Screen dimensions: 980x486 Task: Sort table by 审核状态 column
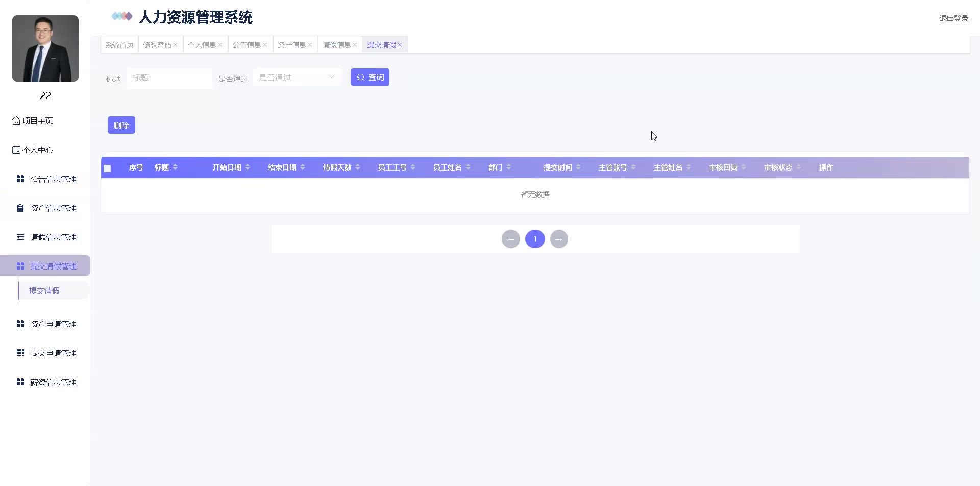tap(799, 167)
